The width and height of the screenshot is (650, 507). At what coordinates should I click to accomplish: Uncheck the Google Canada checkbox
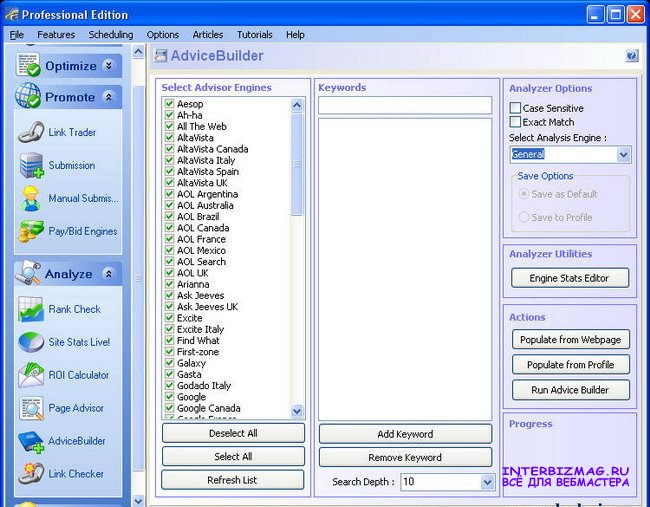(x=169, y=408)
